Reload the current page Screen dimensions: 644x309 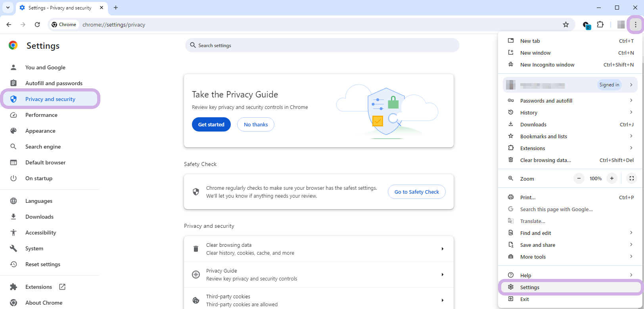(37, 25)
